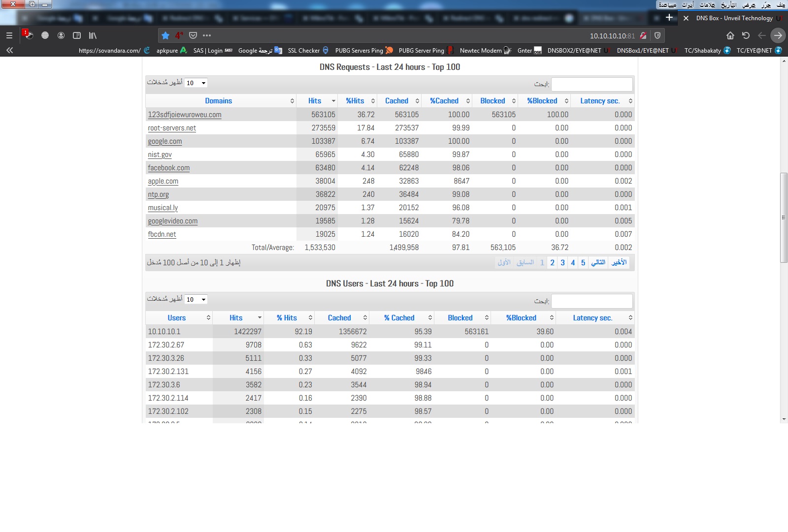Screen dimensions: 788x532
Task: Open the Firefox account icon
Action: pos(61,35)
